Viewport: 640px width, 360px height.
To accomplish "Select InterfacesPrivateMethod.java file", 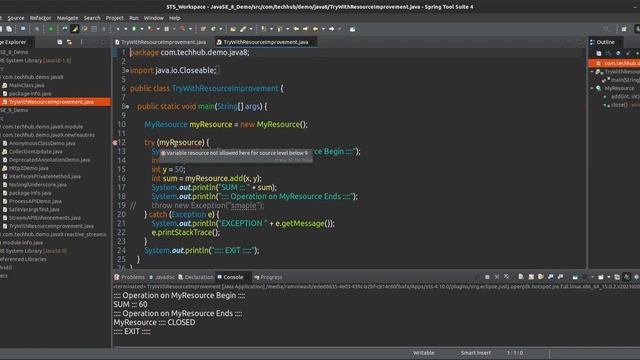I will click(x=44, y=176).
